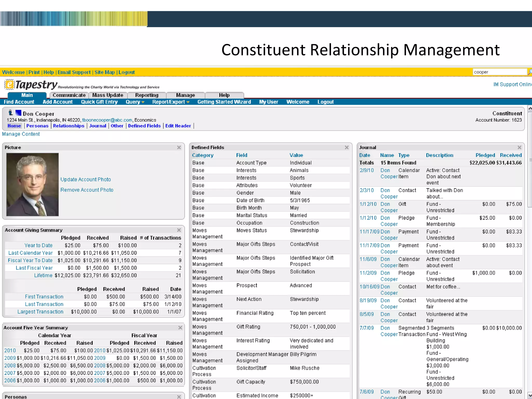Close the Journal panel
The width and height of the screenshot is (532, 399).
[x=519, y=147]
